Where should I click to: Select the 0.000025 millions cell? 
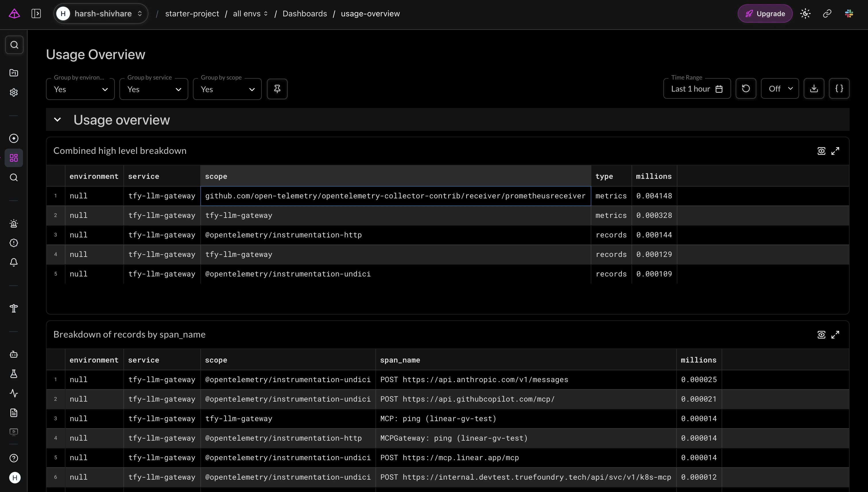pos(699,379)
